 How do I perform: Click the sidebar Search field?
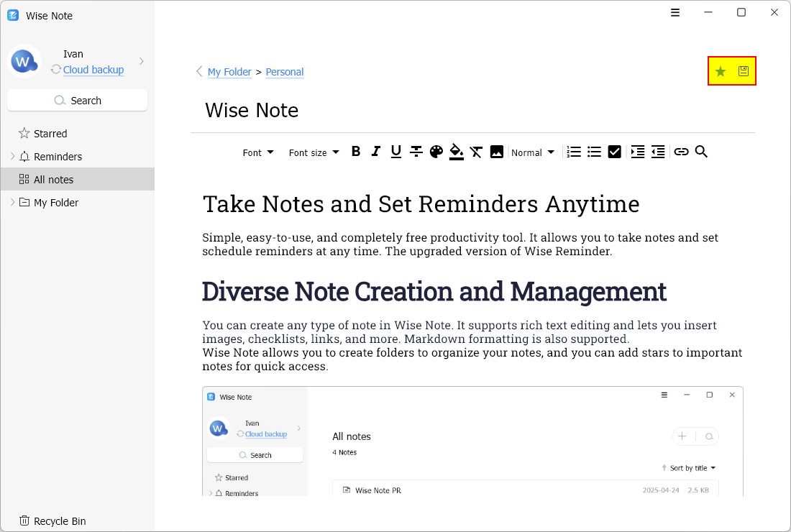[x=77, y=101]
